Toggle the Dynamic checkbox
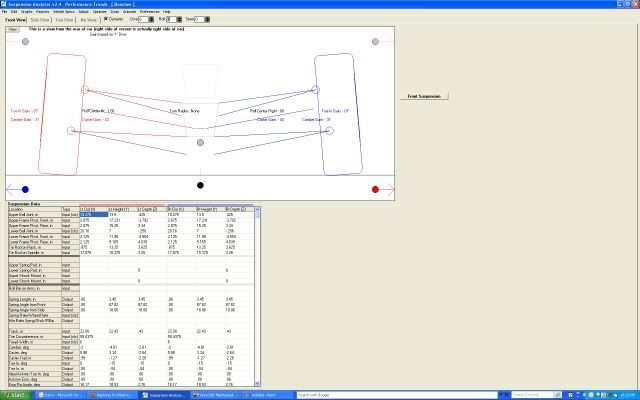This screenshot has width=640, height=400. tap(106, 19)
